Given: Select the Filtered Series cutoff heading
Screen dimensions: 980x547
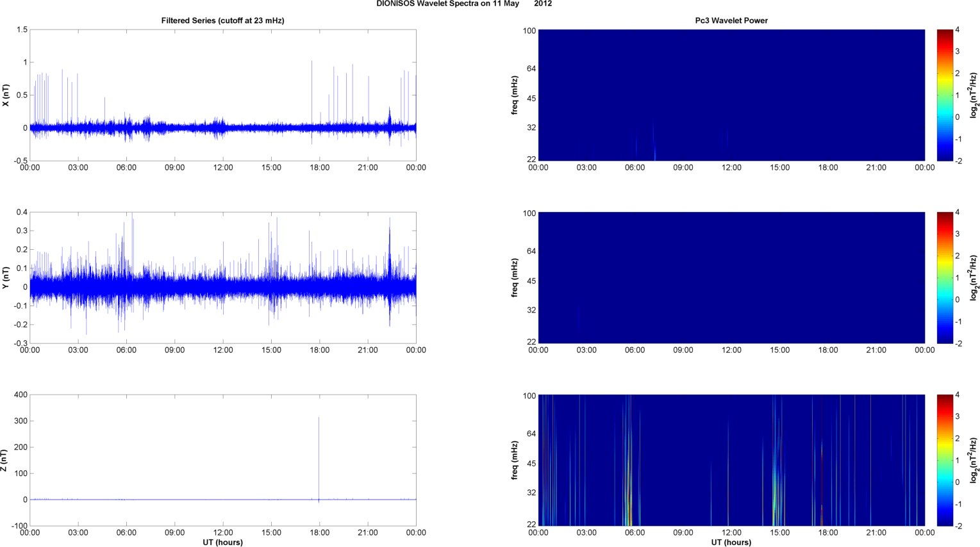Looking at the screenshot, I should coord(222,20).
